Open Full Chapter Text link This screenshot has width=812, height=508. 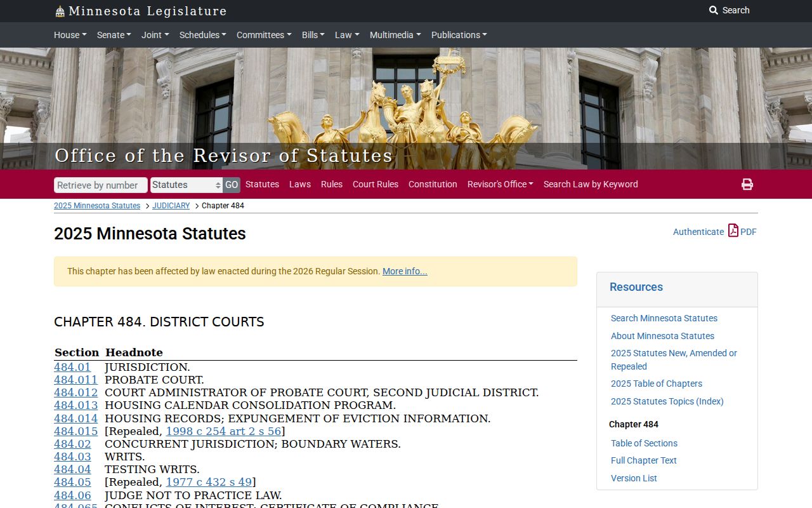click(x=644, y=460)
